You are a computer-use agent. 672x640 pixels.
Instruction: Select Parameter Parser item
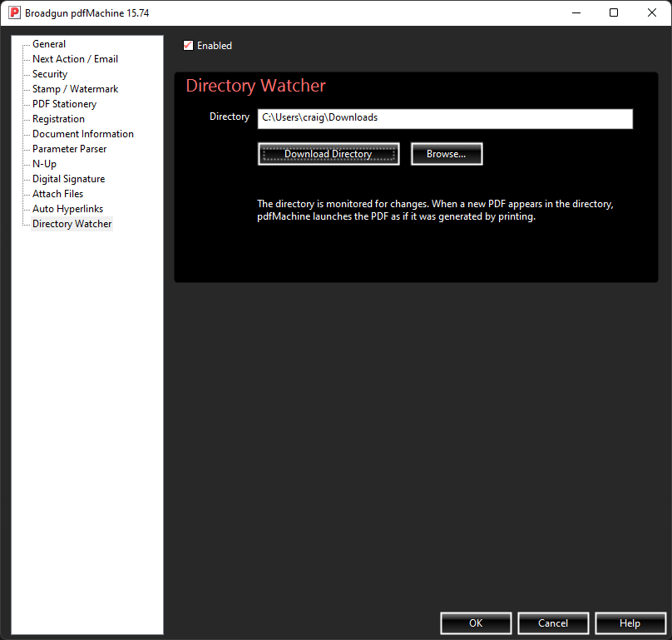click(x=69, y=149)
